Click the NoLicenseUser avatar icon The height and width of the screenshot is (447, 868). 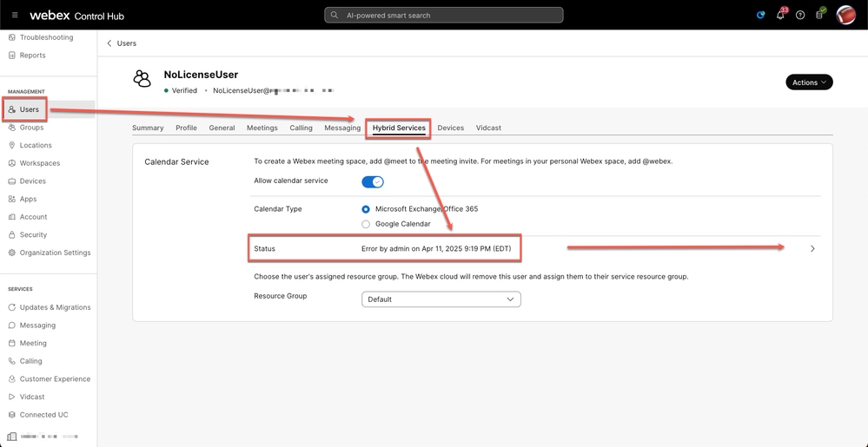[142, 79]
